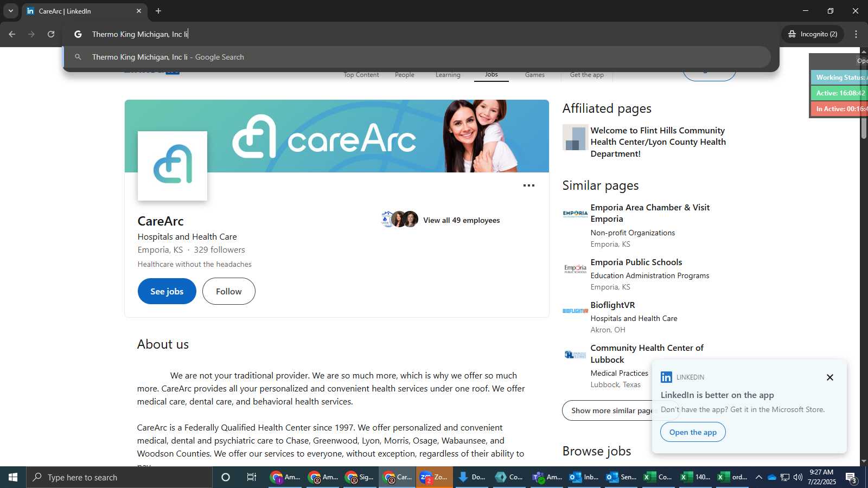Expand the tab search dropdown arrow
868x488 pixels.
point(10,11)
